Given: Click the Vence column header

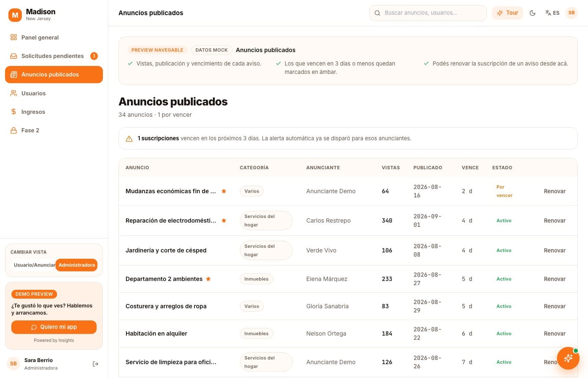Looking at the screenshot, I should 470,168.
